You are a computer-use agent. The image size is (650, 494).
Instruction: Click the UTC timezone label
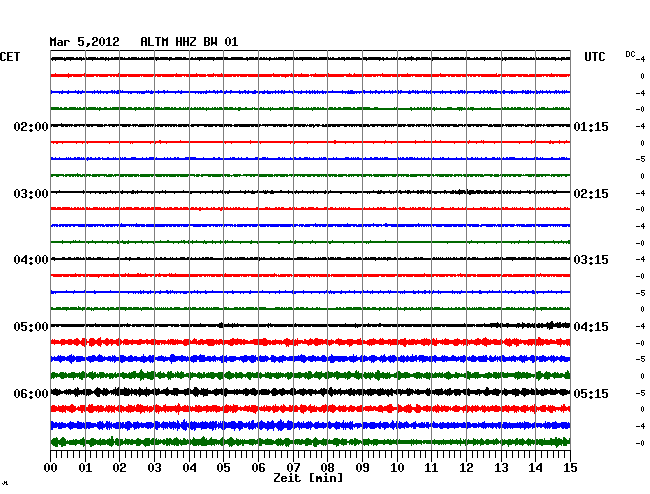point(595,57)
